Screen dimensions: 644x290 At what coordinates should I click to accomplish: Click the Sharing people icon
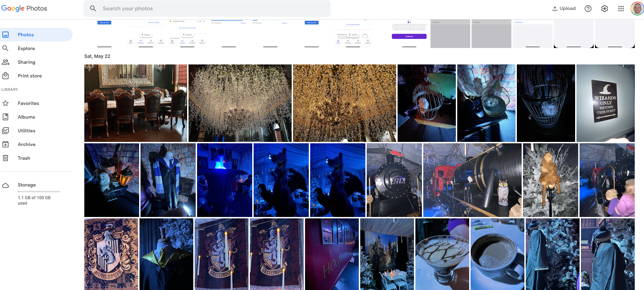tap(5, 62)
